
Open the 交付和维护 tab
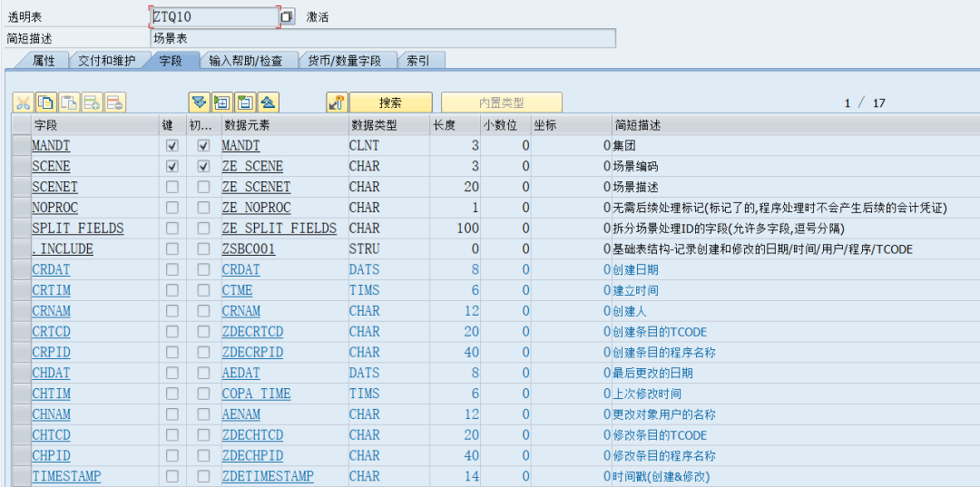[x=106, y=61]
